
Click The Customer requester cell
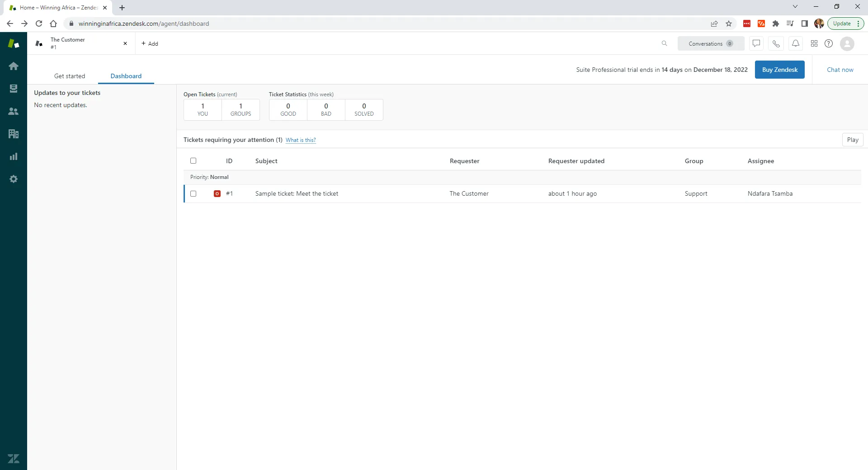point(469,193)
